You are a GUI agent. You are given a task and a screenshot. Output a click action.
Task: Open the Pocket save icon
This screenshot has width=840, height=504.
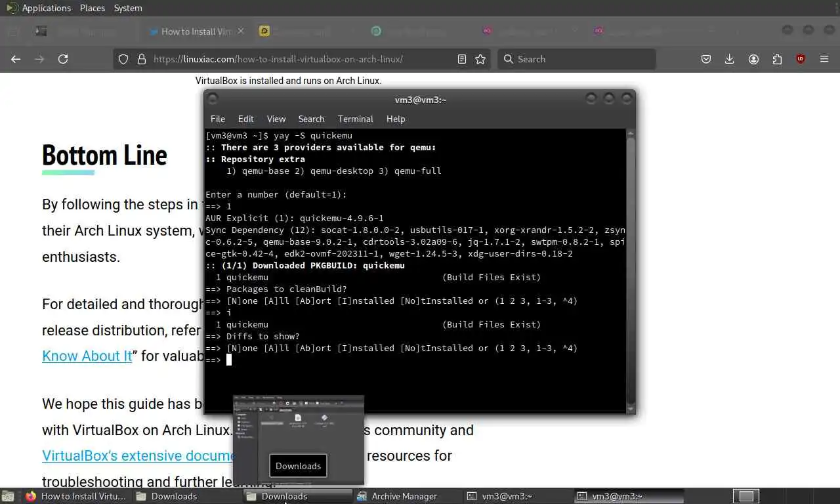[706, 59]
